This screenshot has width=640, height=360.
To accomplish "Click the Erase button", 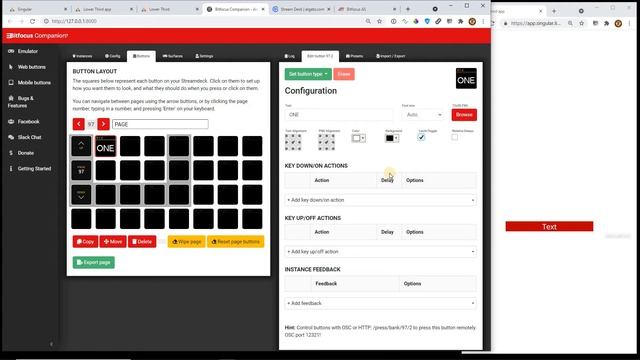I will point(344,74).
